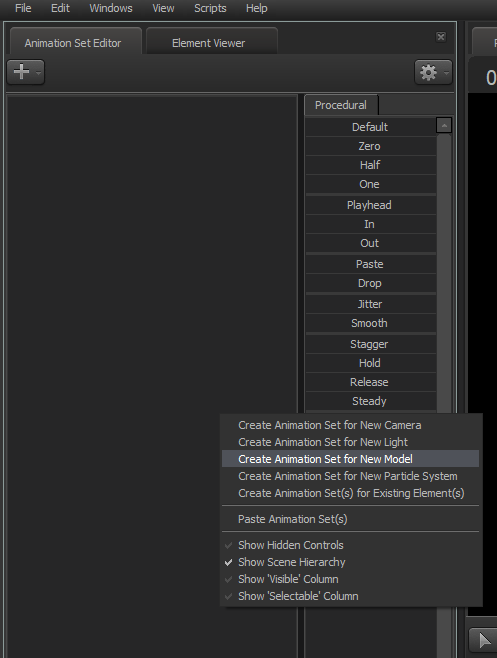The width and height of the screenshot is (497, 658).
Task: Apply the Jitter procedural preset
Action: click(371, 304)
